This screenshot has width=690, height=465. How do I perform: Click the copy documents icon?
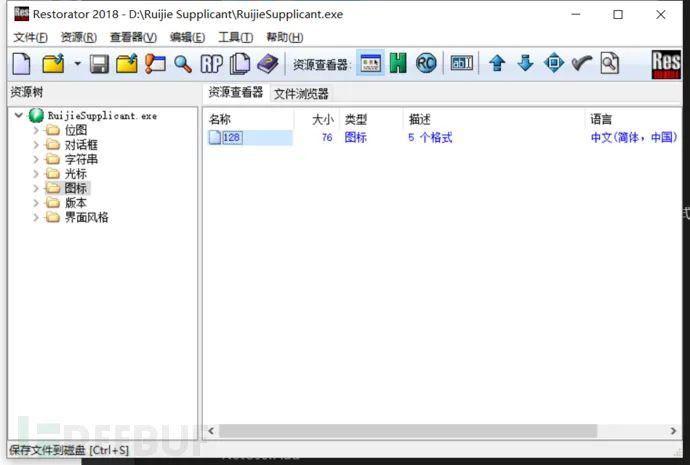[240, 64]
